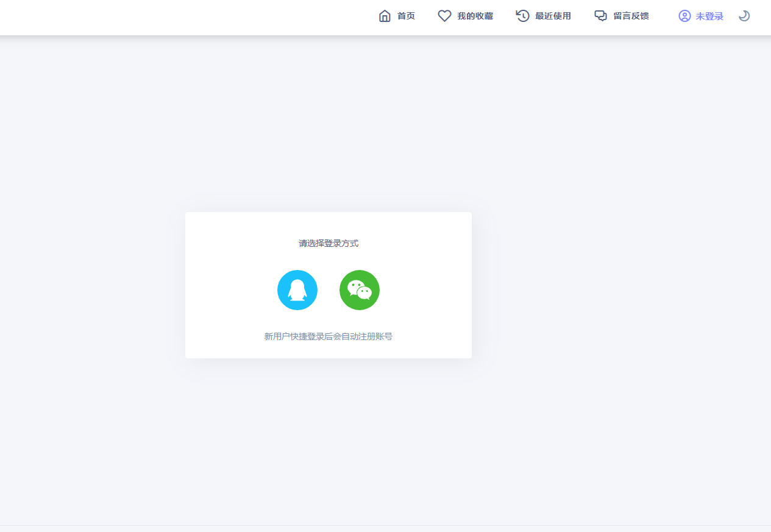The image size is (771, 532).
Task: Open the 留言反馈 text label
Action: point(631,16)
